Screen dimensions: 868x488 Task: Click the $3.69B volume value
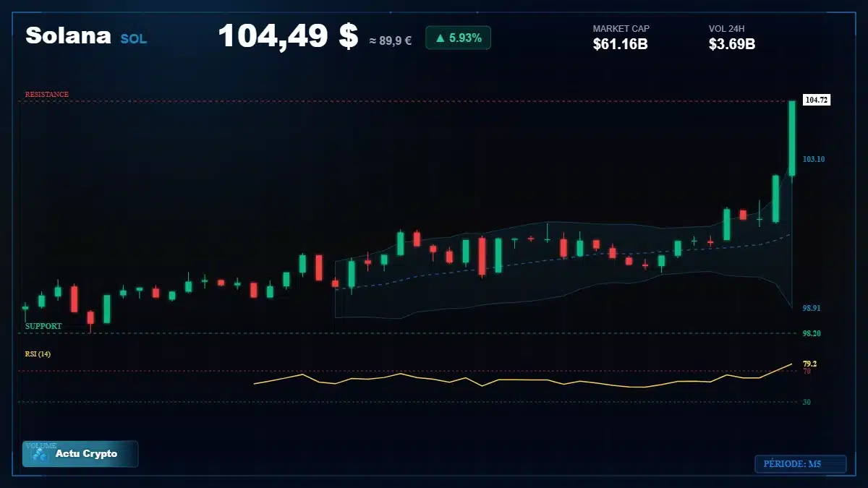[x=732, y=44]
